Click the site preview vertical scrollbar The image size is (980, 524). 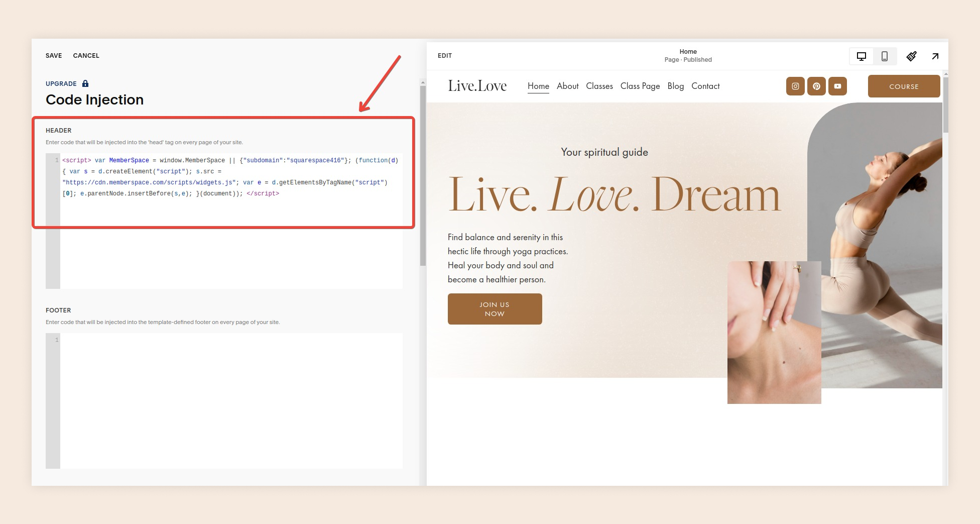pos(945,106)
